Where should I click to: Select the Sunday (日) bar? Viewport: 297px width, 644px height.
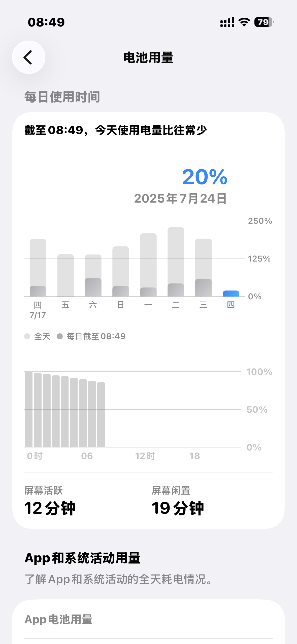[x=121, y=272]
